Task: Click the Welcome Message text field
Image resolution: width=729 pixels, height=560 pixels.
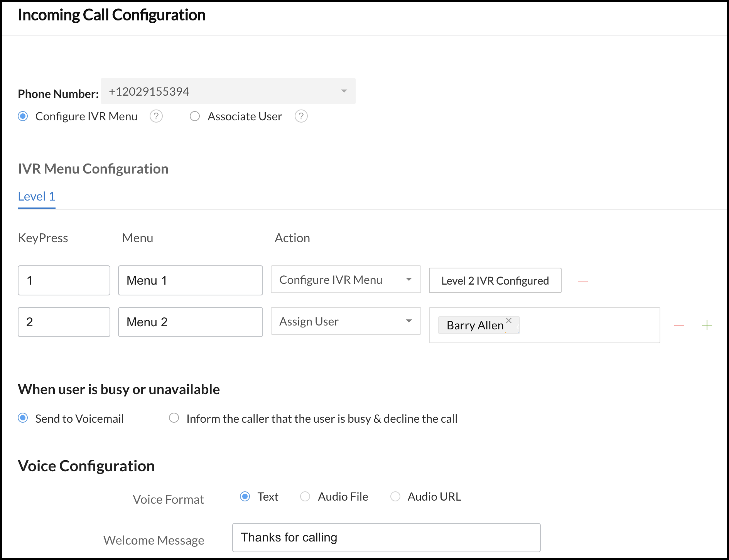Action: click(x=386, y=537)
